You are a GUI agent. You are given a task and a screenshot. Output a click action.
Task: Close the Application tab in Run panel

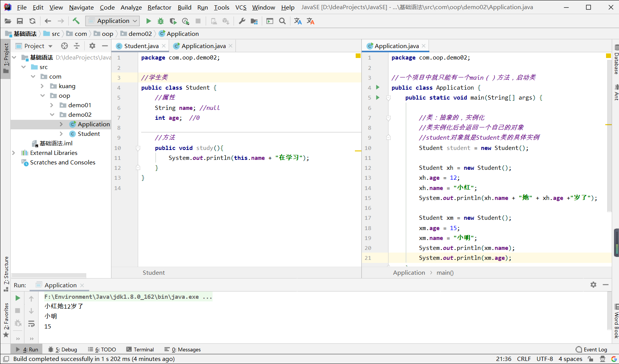[x=82, y=285]
